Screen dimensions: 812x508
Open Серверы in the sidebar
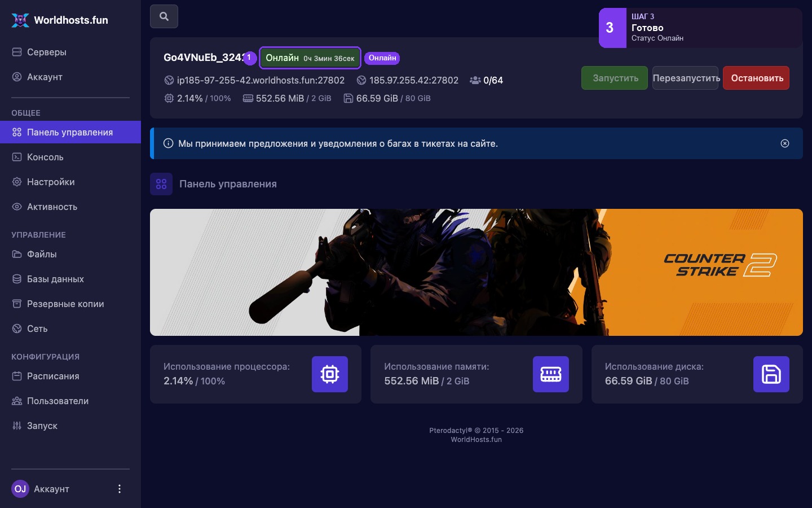click(70, 52)
